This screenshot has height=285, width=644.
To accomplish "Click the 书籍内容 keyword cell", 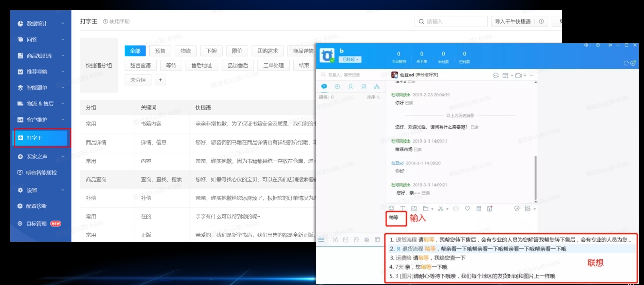I will (x=151, y=123).
